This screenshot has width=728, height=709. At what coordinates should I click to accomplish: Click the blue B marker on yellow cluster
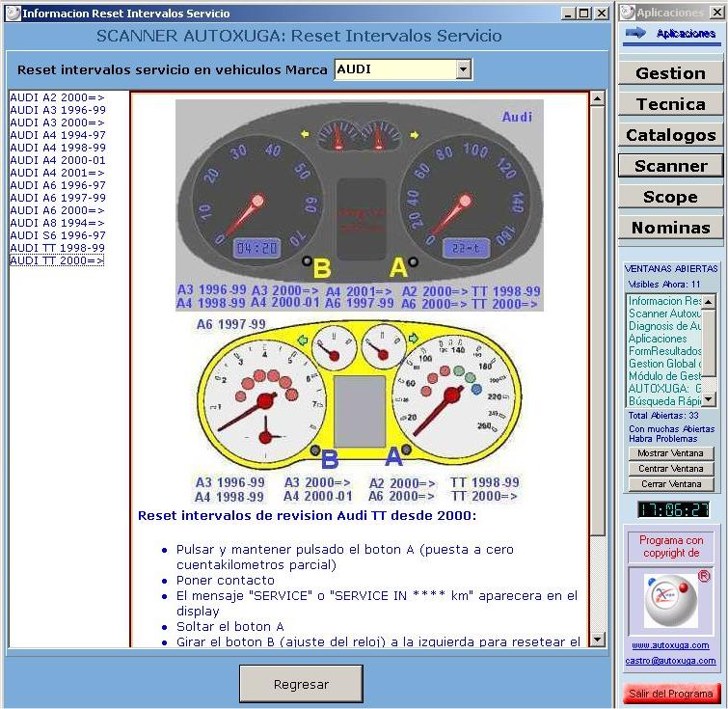[330, 459]
